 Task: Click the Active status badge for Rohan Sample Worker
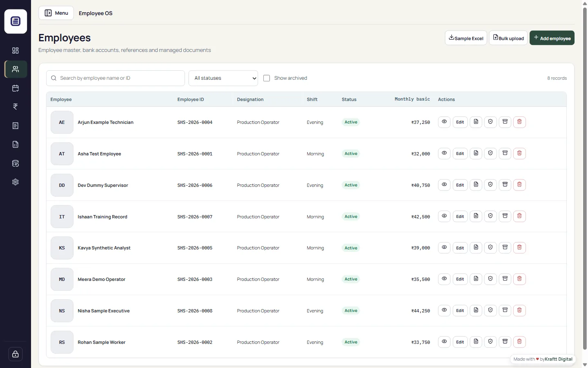tap(351, 342)
